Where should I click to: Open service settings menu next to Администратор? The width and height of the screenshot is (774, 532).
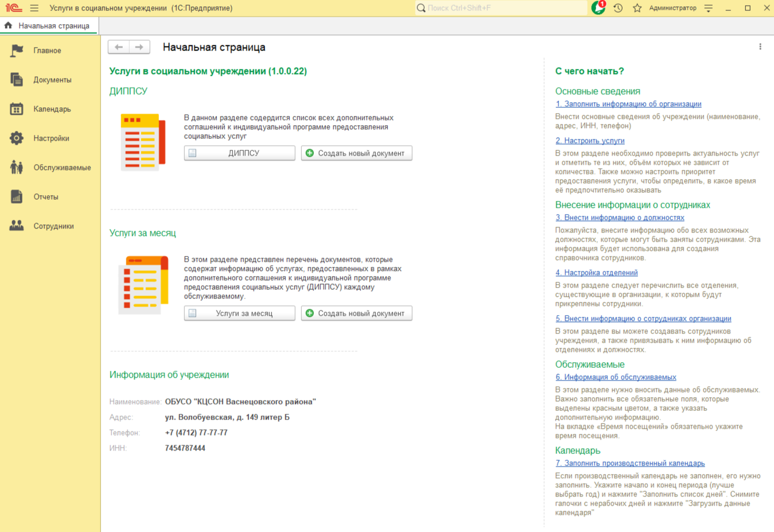[x=709, y=8]
